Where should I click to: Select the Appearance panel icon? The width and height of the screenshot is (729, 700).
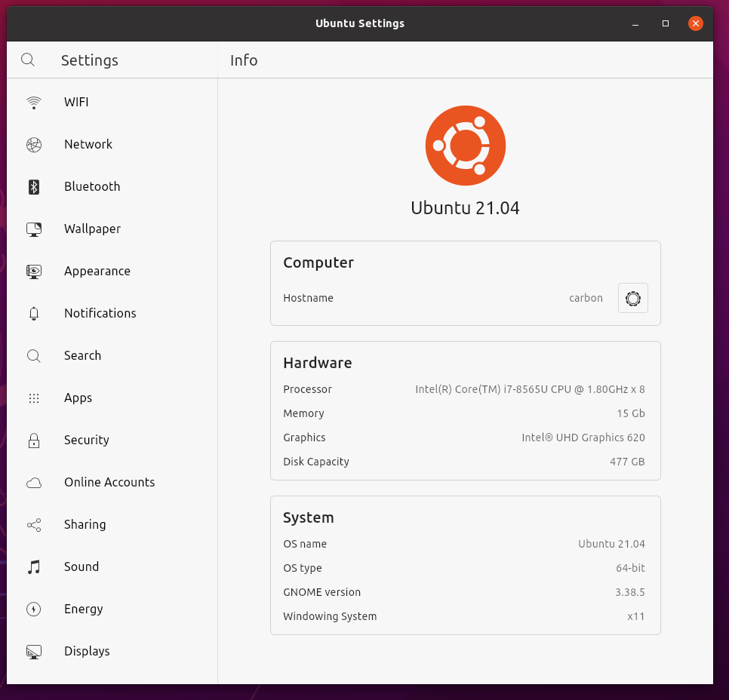33,271
